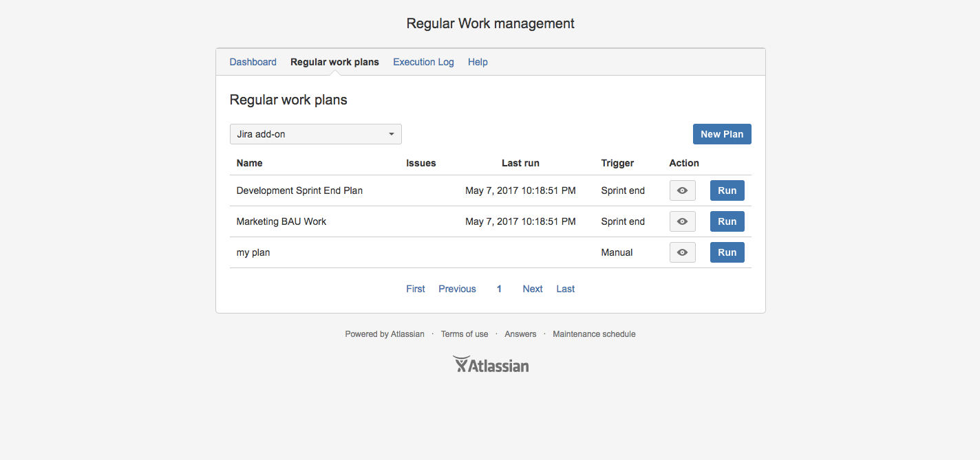Open the Help tab

(478, 62)
